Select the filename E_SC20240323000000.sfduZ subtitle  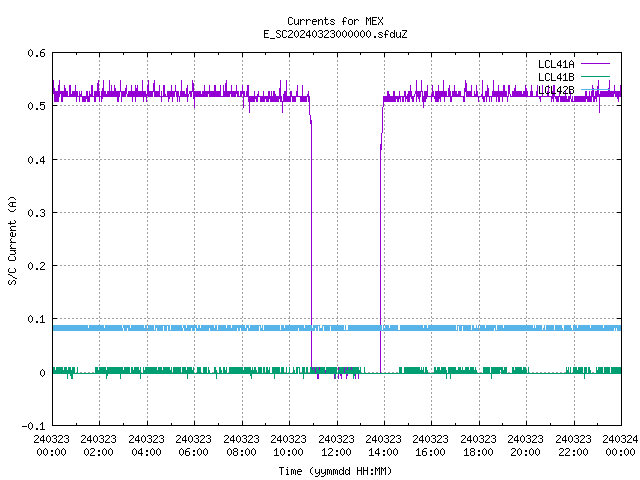(x=335, y=34)
